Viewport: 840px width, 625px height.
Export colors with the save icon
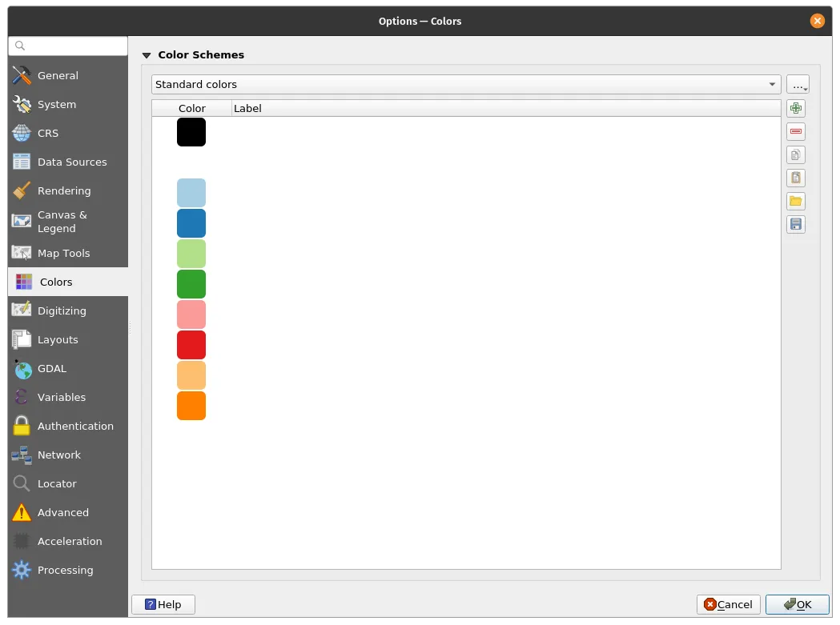(795, 224)
